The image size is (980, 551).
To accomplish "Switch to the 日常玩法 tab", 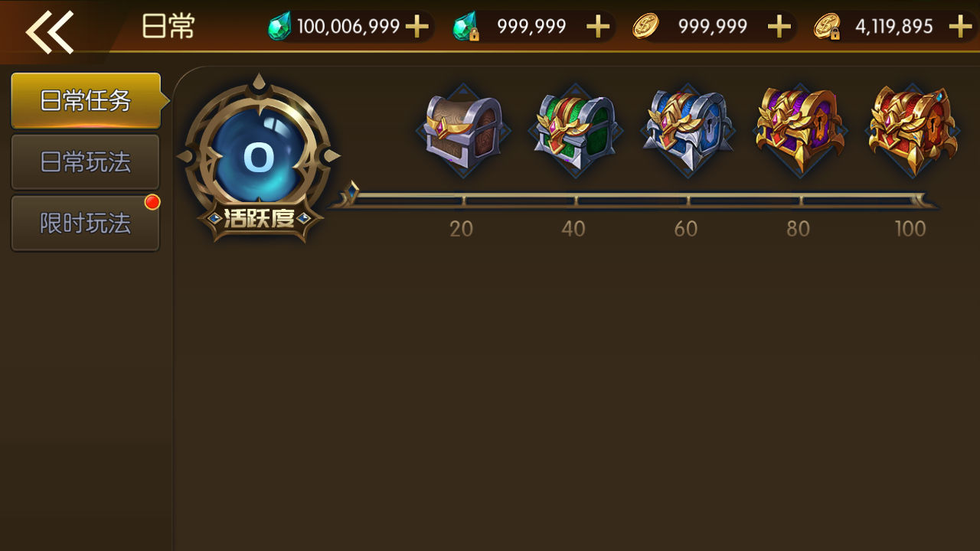I will tap(85, 161).
